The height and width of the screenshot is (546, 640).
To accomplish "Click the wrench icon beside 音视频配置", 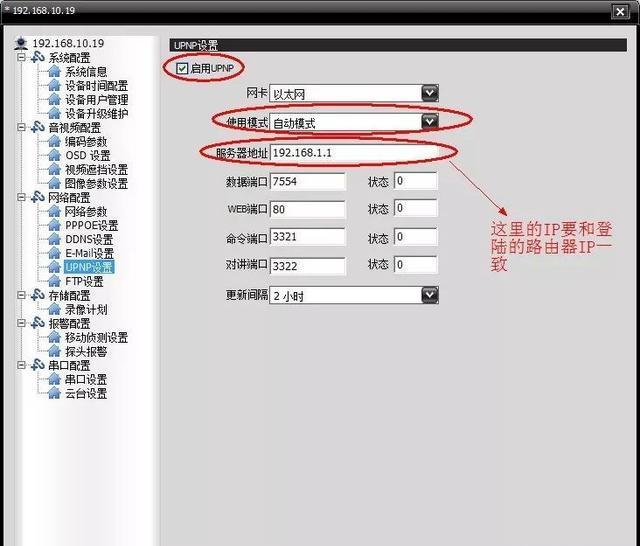I will (38, 127).
